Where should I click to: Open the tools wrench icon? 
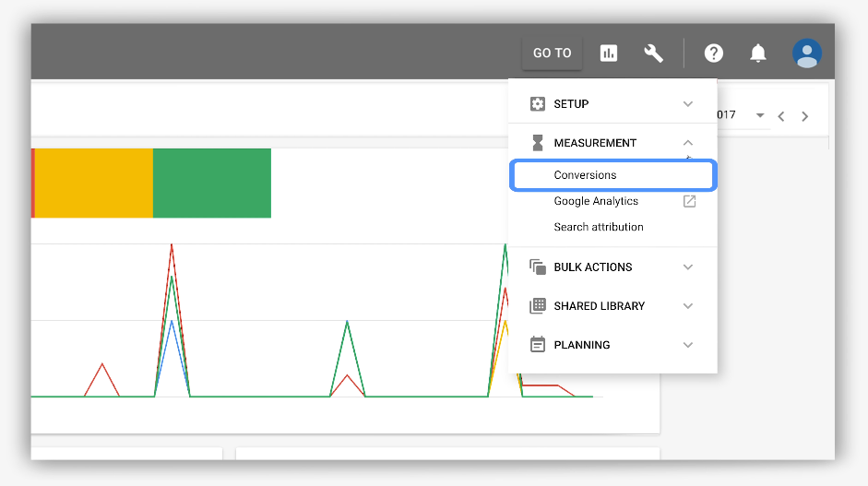click(x=653, y=53)
